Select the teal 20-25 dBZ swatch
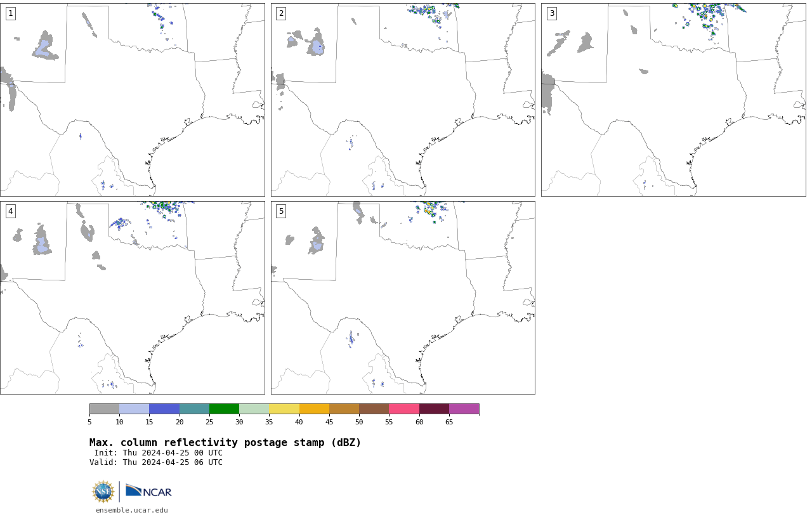The height and width of the screenshot is (517, 812). coord(194,409)
